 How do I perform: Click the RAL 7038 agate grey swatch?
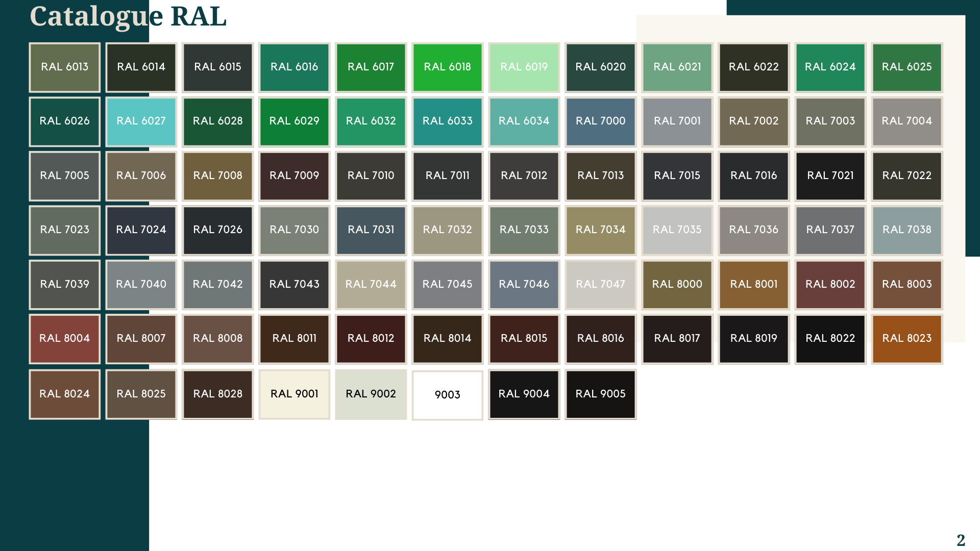point(907,230)
